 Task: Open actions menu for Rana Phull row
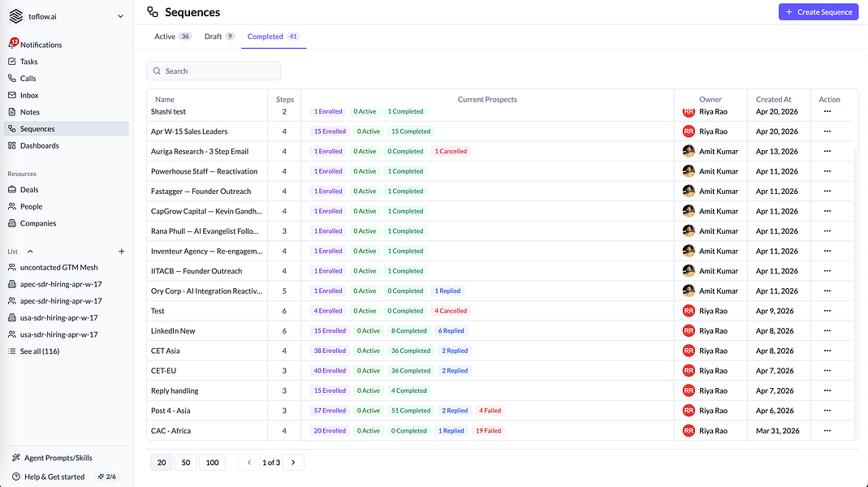[x=827, y=231]
